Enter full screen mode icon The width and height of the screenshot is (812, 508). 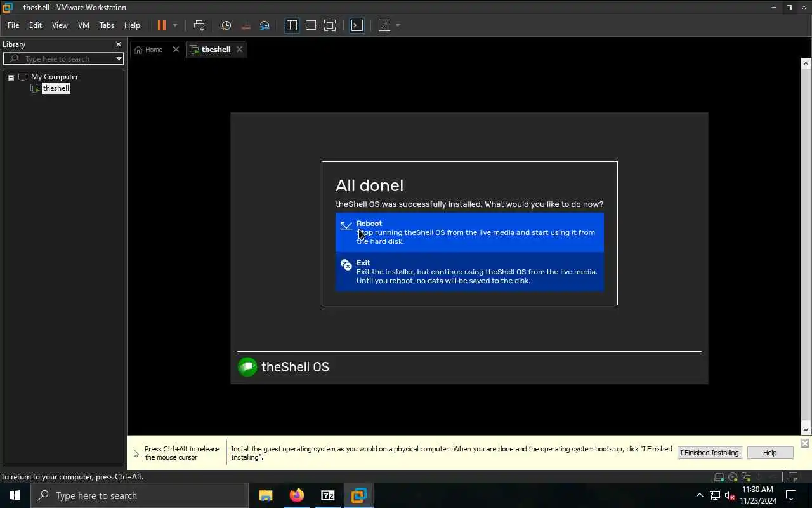click(x=330, y=25)
